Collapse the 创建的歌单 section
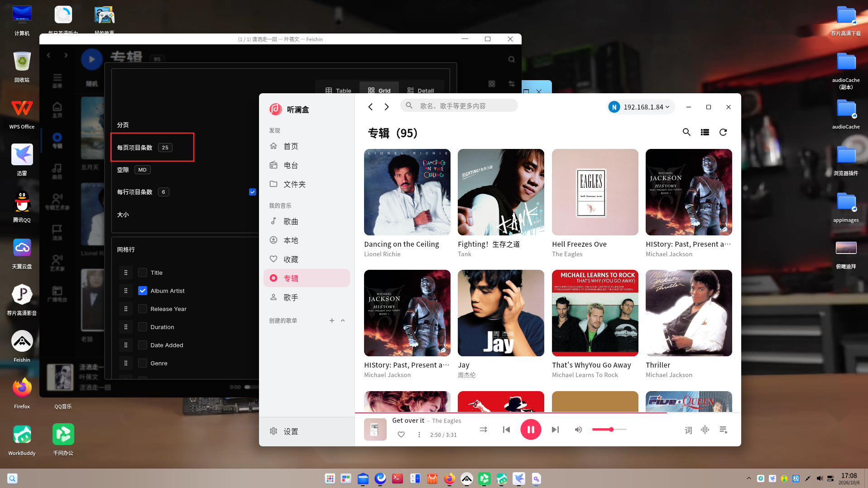This screenshot has width=868, height=488. coord(343,321)
